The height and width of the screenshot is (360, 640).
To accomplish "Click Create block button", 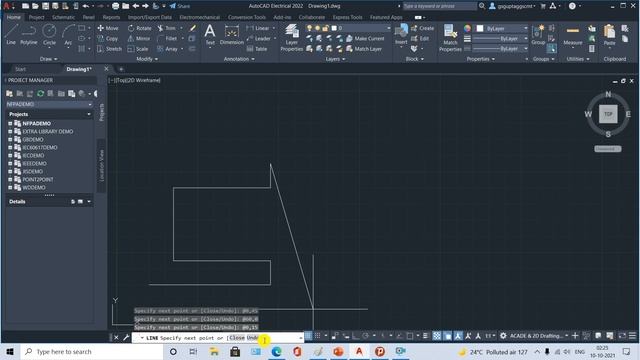I will (x=422, y=28).
